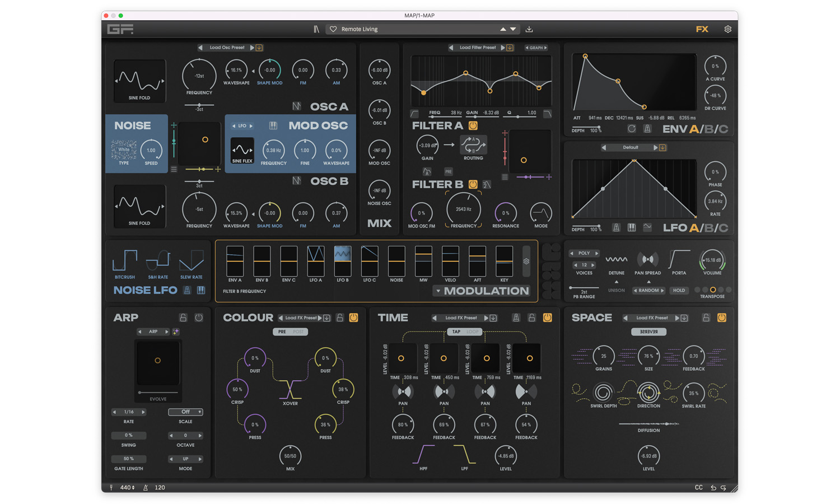This screenshot has height=504, width=840.
Task: Toggle the Space effect power button
Action: pos(722,318)
